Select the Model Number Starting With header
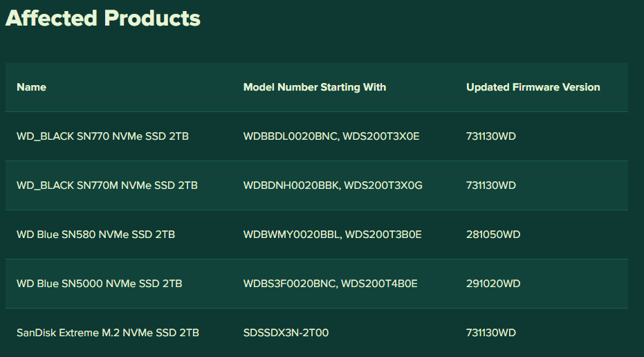The image size is (644, 357). [315, 87]
